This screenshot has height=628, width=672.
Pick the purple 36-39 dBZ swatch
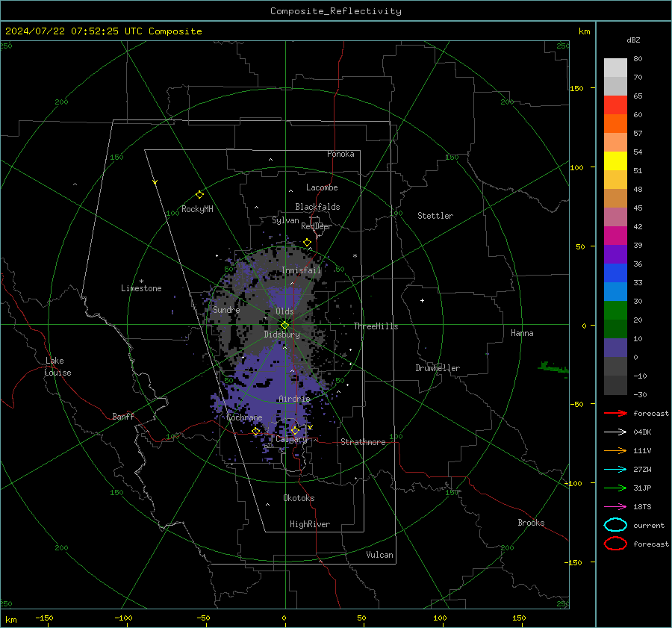click(x=615, y=255)
